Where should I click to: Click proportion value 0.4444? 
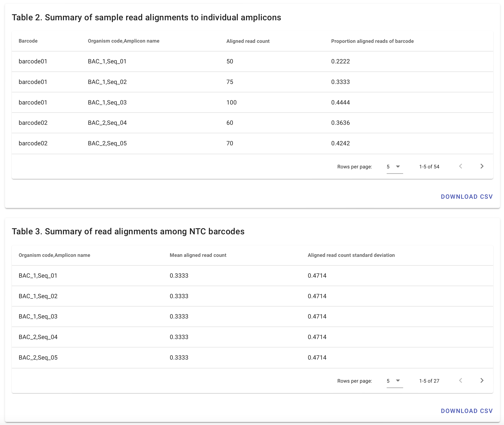[x=340, y=102]
